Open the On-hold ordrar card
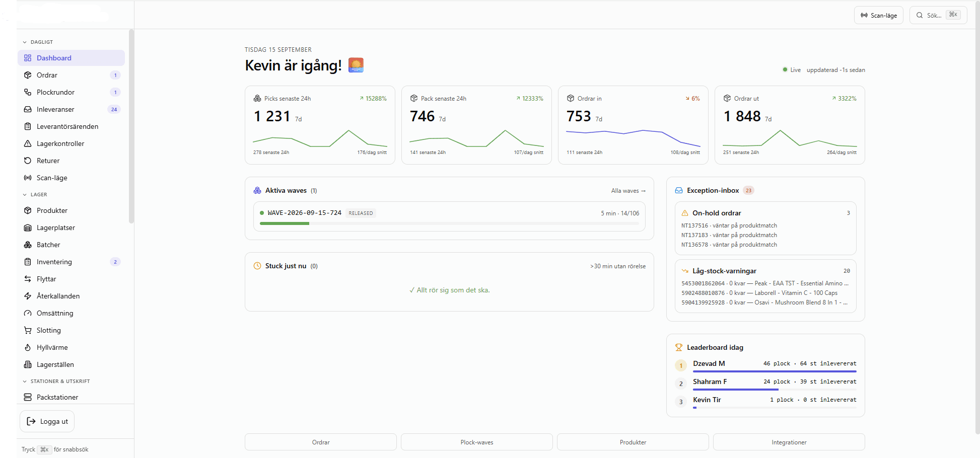Viewport: 980px width, 458px height. tap(765, 228)
